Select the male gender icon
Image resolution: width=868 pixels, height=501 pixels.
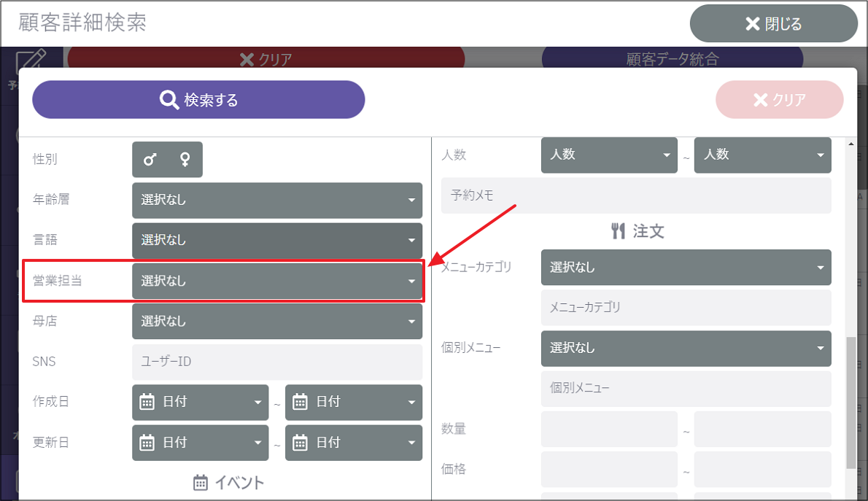pos(150,160)
